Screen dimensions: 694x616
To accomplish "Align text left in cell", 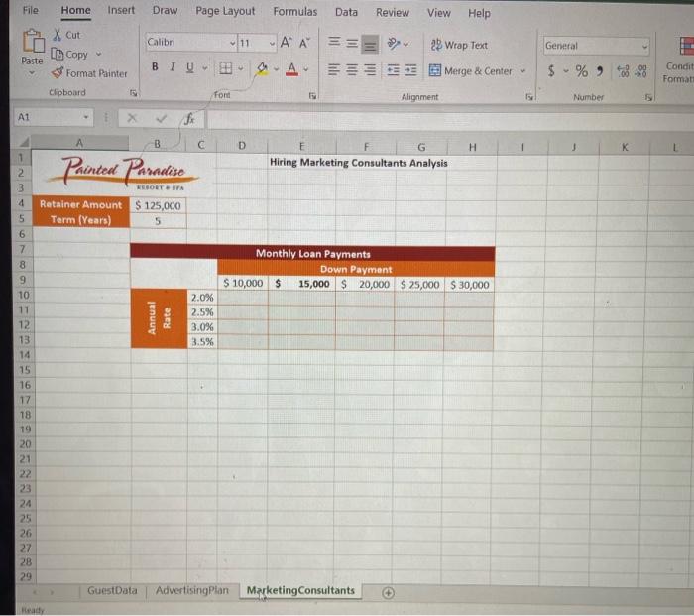I will (x=334, y=69).
